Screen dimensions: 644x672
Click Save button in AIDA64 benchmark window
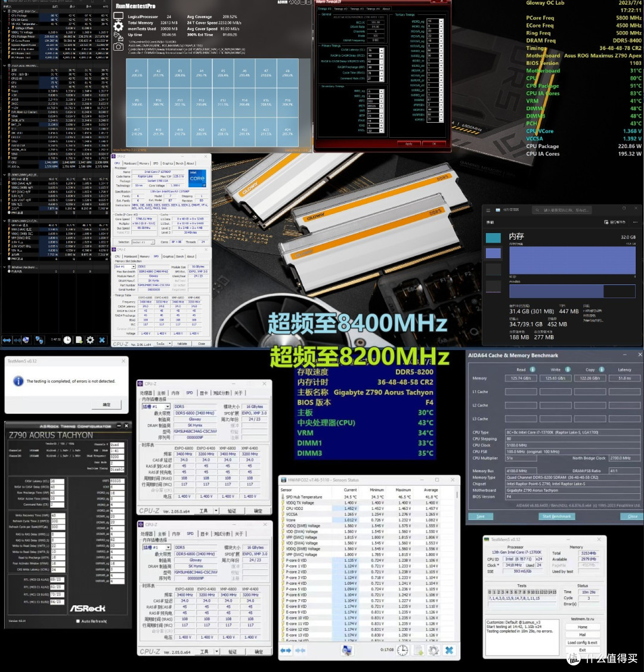point(481,516)
